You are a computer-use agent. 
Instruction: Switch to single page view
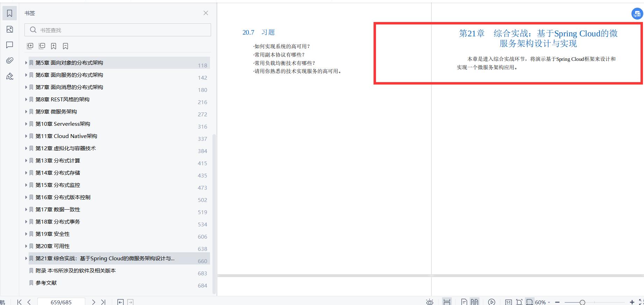click(464, 302)
